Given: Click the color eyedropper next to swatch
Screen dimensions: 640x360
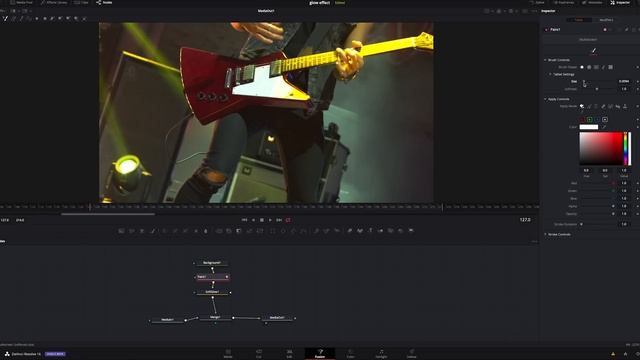Looking at the screenshot, I should pos(604,127).
